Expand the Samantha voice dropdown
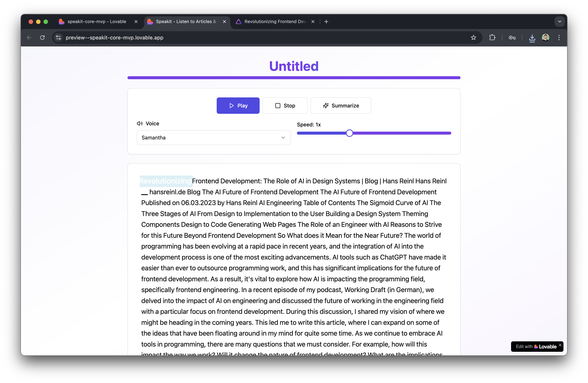The image size is (588, 383). pyautogui.click(x=214, y=138)
